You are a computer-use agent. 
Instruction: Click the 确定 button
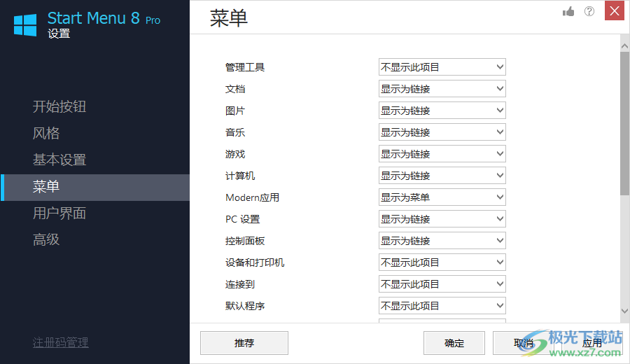point(454,343)
